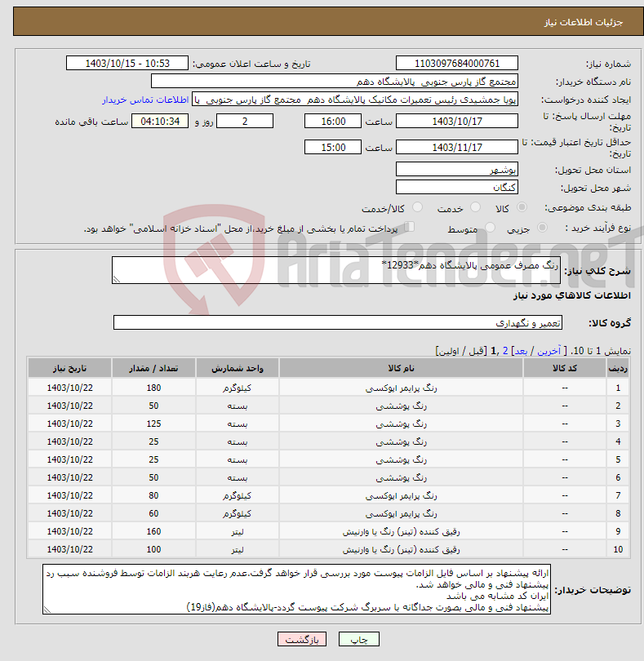Click quantity 100 in row 10
This screenshot has width=644, height=661.
point(153,549)
